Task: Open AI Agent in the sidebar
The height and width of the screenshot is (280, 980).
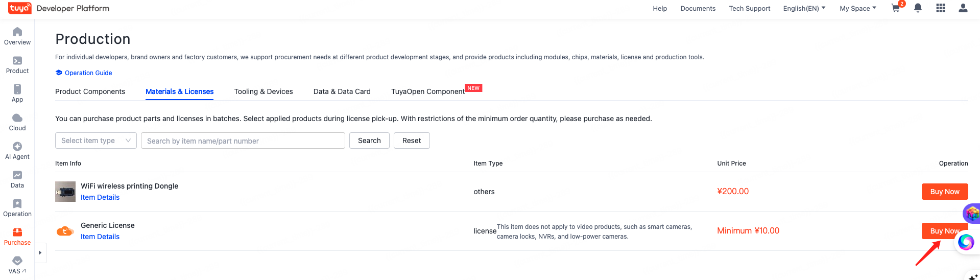Action: [17, 150]
